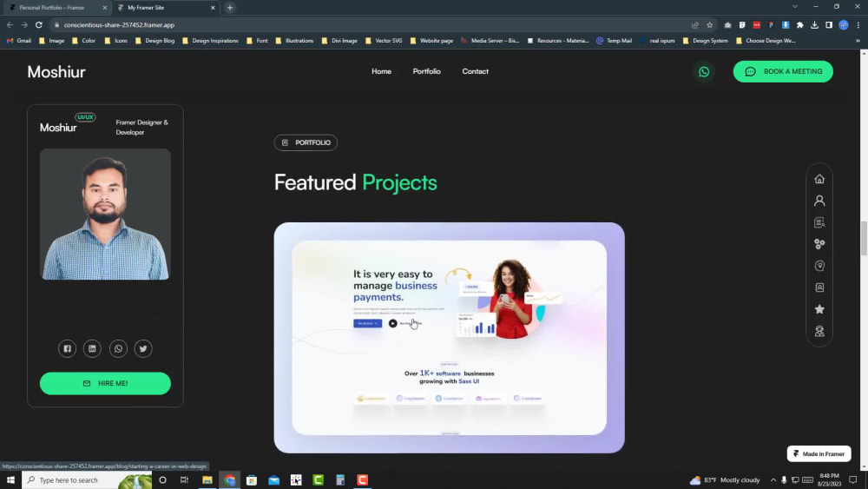This screenshot has height=489, width=868.
Task: Open Chrome three-dot menu
Action: point(858,25)
